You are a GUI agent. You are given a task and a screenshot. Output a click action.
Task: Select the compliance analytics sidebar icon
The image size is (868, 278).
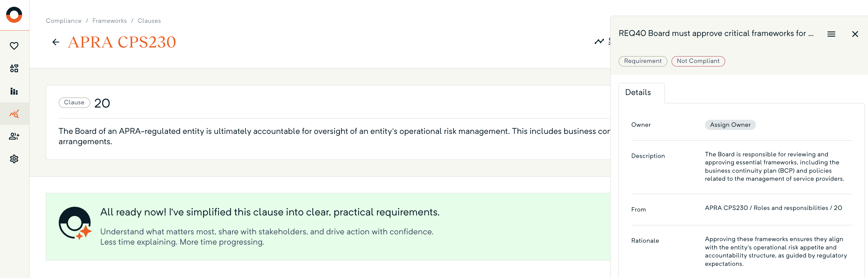(14, 114)
